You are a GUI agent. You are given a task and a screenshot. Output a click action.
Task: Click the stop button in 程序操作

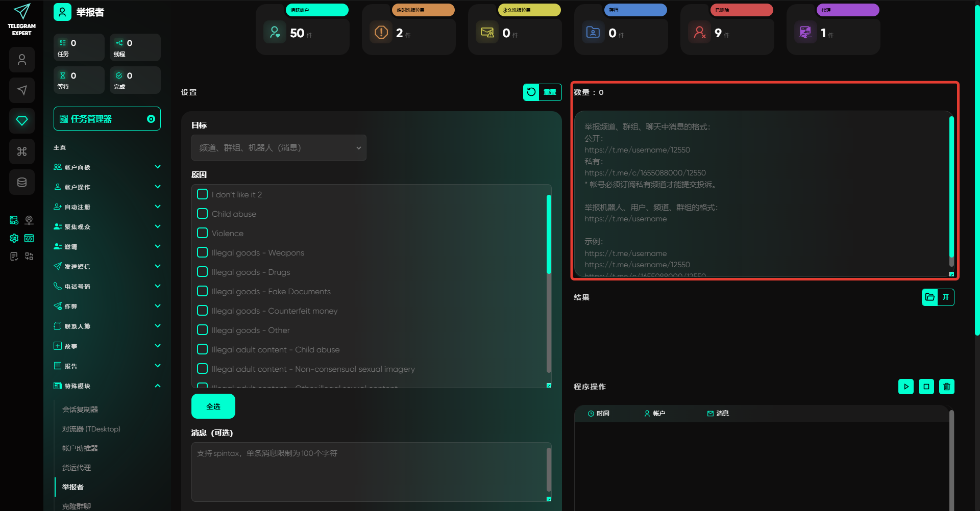click(926, 387)
